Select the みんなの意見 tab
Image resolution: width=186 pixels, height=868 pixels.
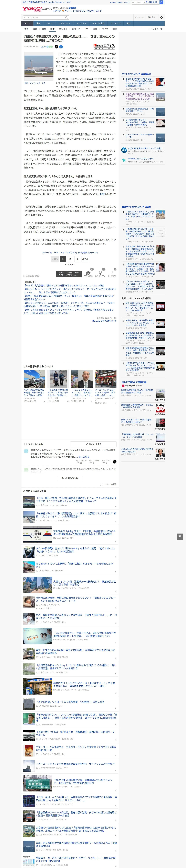click(98, 24)
